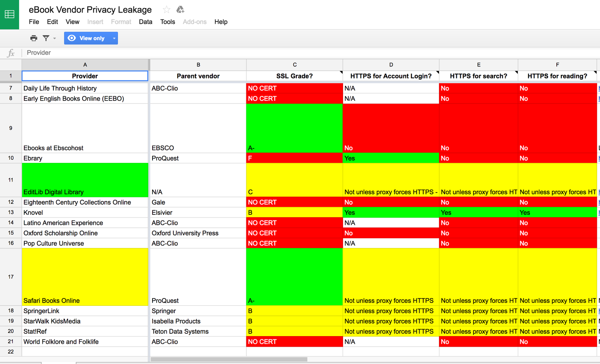The width and height of the screenshot is (600, 364).
Task: Select the Isabella Products cell
Action: [x=198, y=321]
